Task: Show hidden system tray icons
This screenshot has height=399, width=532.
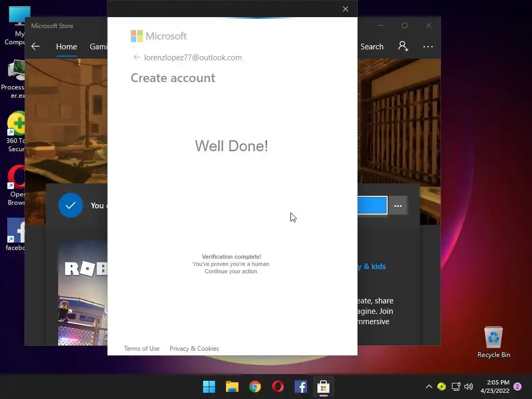Action: (x=429, y=387)
